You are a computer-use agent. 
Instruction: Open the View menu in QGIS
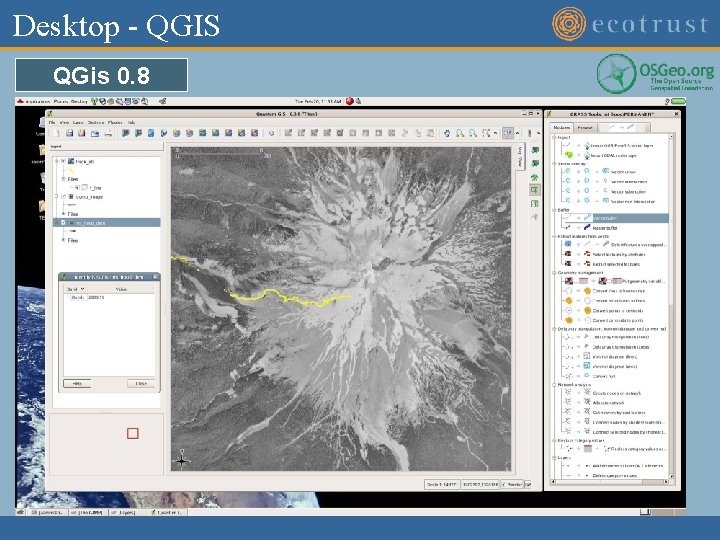tap(64, 123)
